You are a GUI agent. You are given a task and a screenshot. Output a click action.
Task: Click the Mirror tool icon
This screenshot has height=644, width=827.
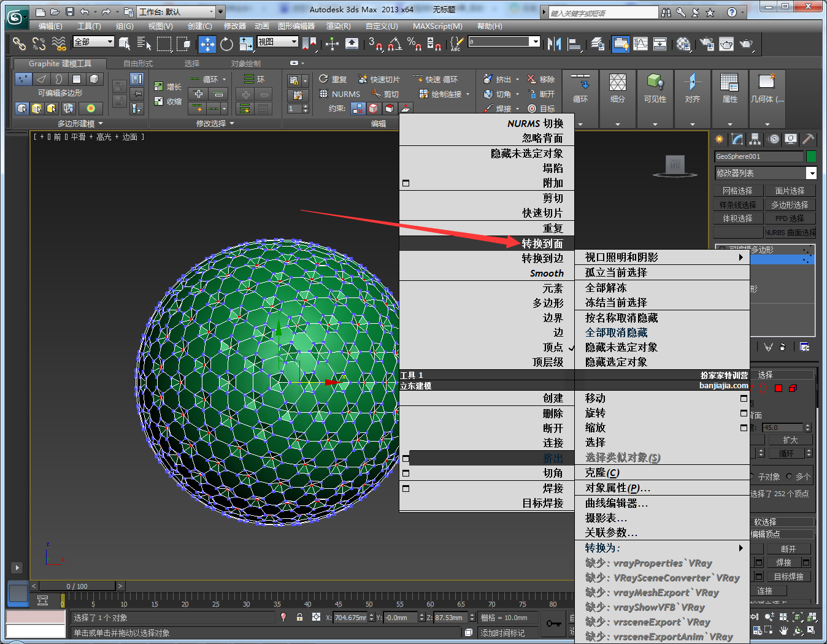click(555, 44)
